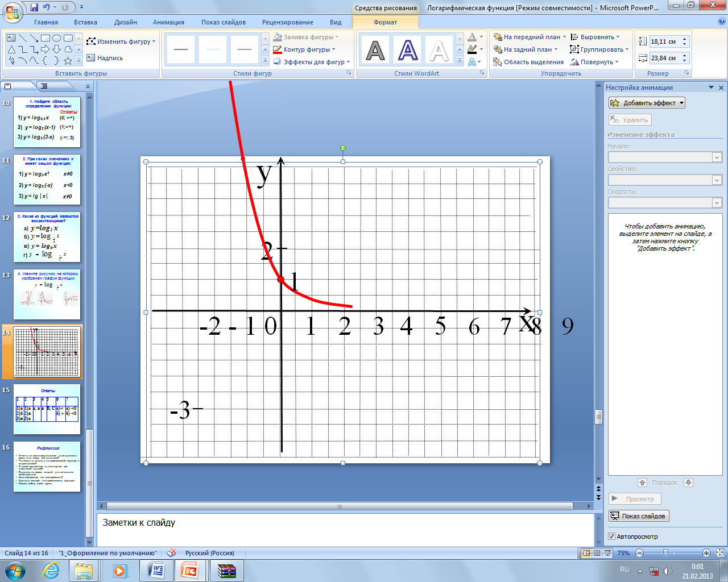Expand the Group (Группировать) dropdown menu
This screenshot has width=728, height=582.
[599, 49]
